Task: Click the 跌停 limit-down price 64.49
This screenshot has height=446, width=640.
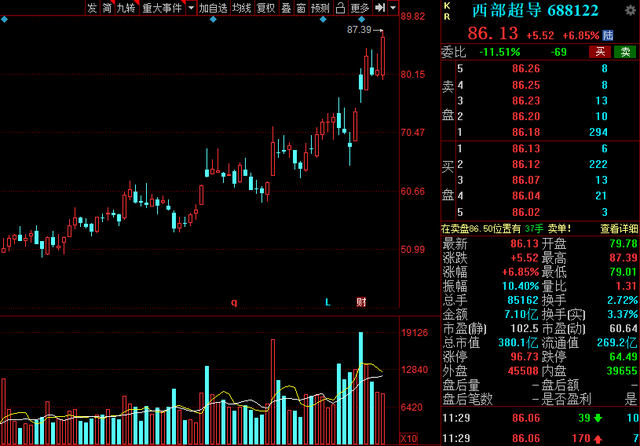Action: click(623, 357)
